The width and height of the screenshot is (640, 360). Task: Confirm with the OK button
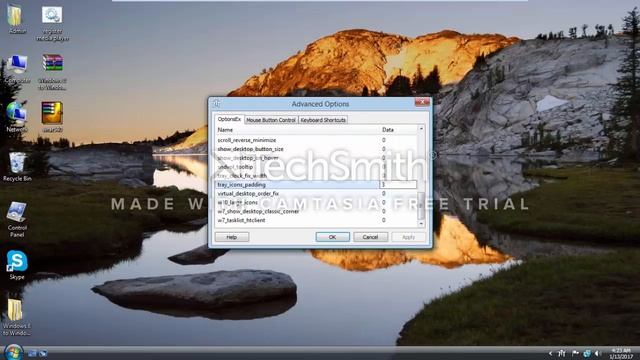pyautogui.click(x=333, y=237)
